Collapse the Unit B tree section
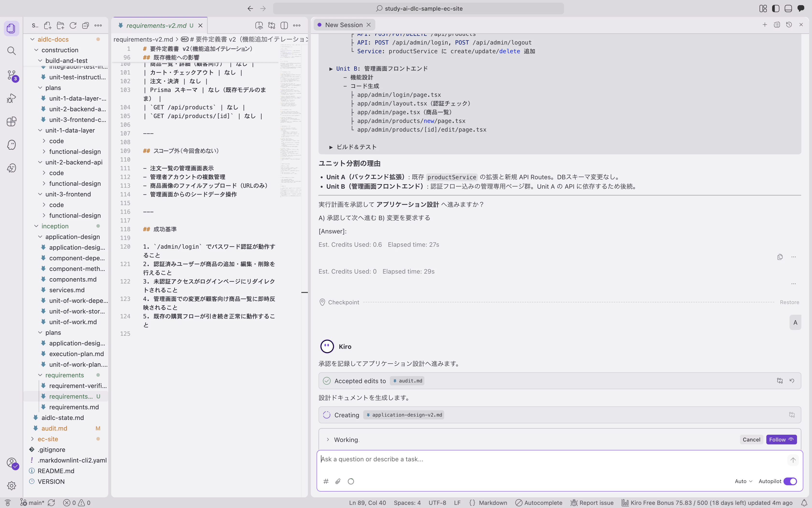Screen dimensions: 812x508 tap(331, 69)
